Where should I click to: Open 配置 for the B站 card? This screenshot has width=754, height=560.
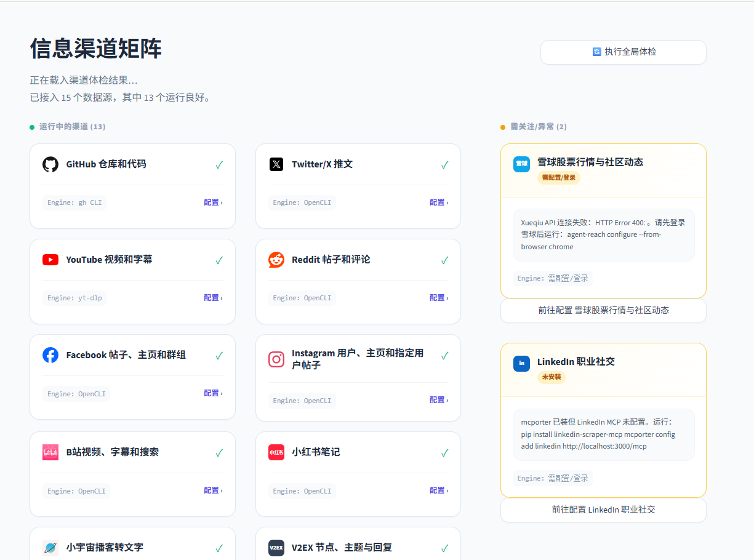click(213, 490)
